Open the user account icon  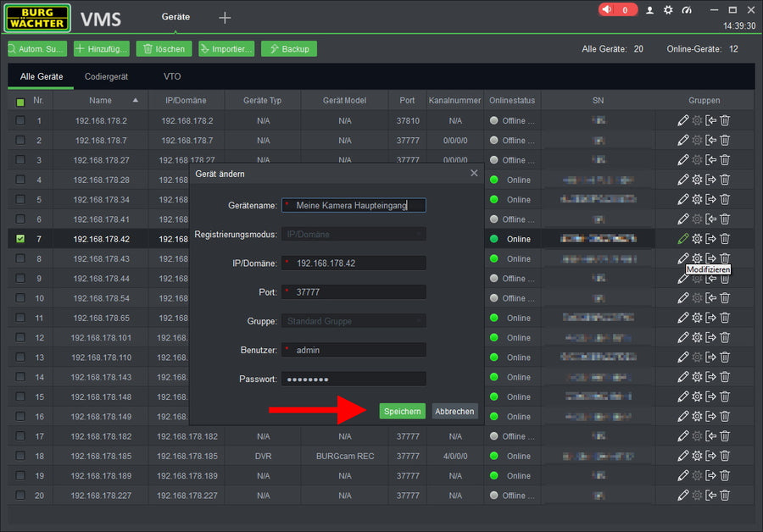pyautogui.click(x=650, y=10)
